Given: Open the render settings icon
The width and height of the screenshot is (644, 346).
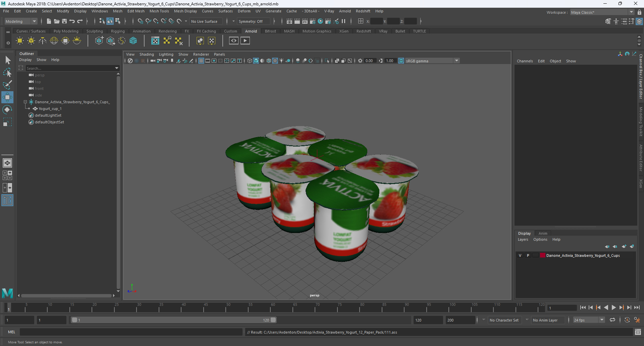Looking at the screenshot, I should [x=313, y=21].
